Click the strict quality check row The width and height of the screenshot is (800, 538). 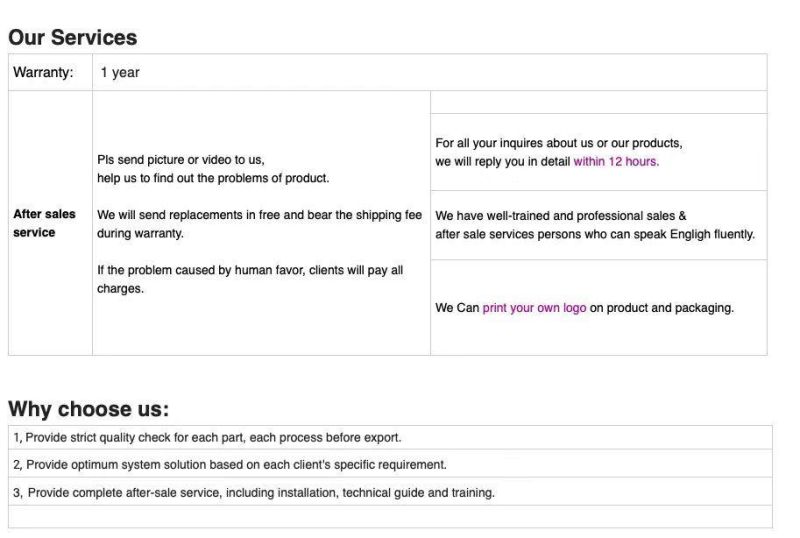[390, 437]
